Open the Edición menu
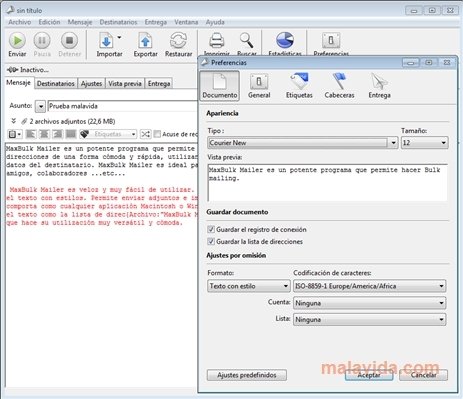 tap(49, 22)
